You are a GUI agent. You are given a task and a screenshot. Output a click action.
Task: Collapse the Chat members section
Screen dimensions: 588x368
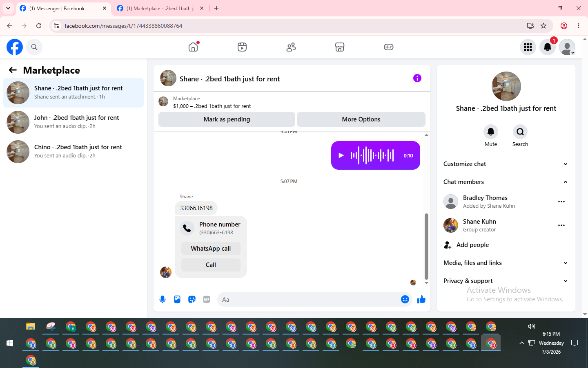pyautogui.click(x=506, y=182)
